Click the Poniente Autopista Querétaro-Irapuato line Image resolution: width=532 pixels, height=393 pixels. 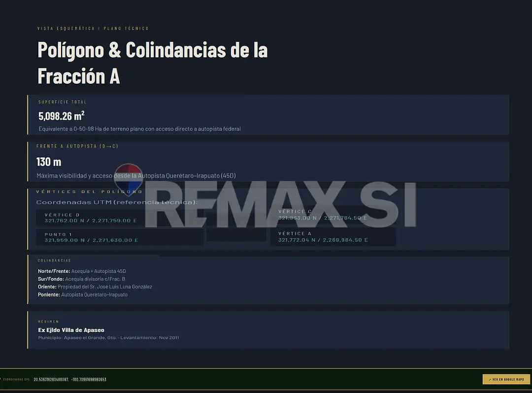coord(83,295)
